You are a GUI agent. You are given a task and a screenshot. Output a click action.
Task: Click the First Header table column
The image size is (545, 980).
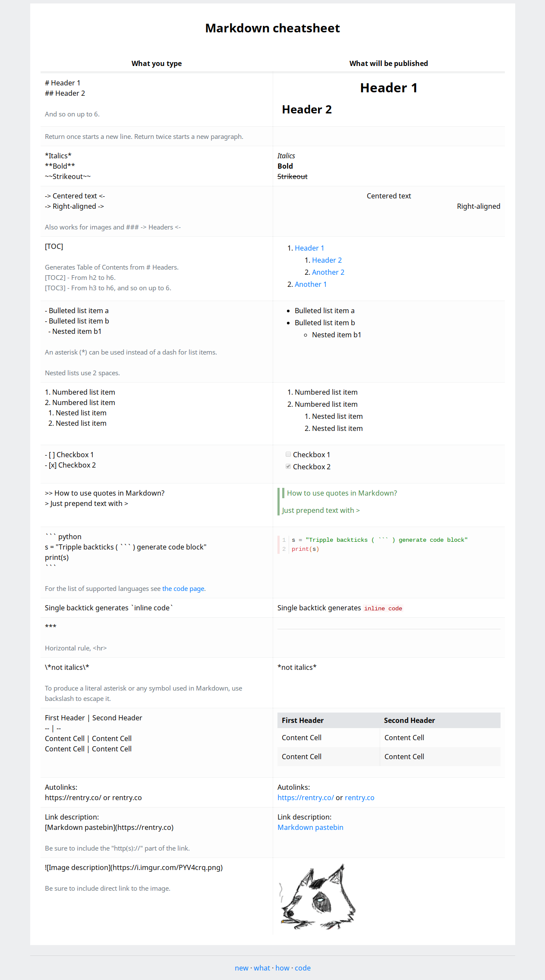click(x=328, y=720)
